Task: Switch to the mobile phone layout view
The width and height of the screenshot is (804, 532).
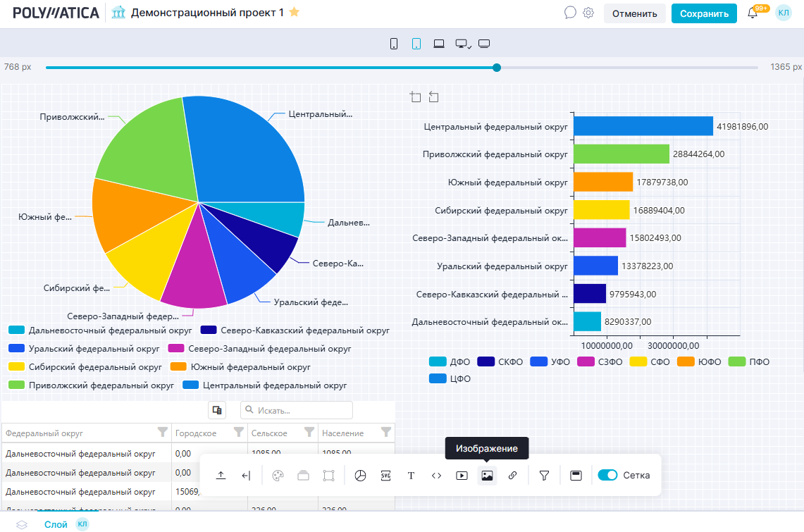Action: click(x=394, y=44)
